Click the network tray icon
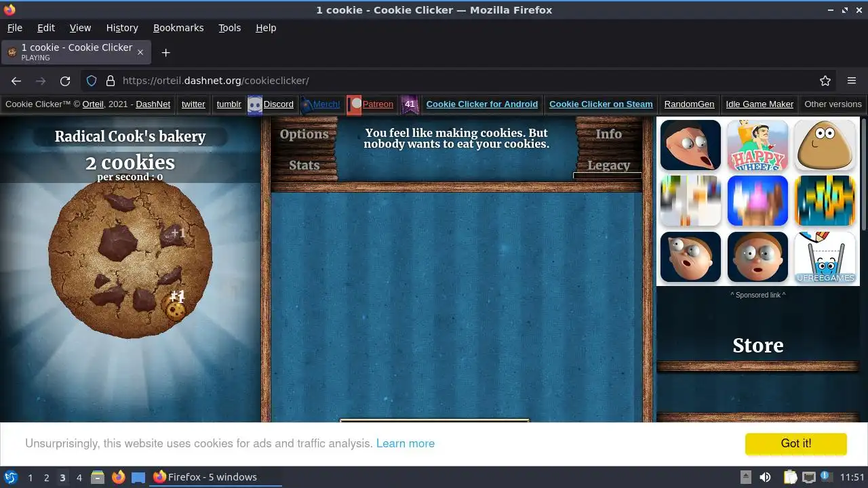 click(809, 477)
